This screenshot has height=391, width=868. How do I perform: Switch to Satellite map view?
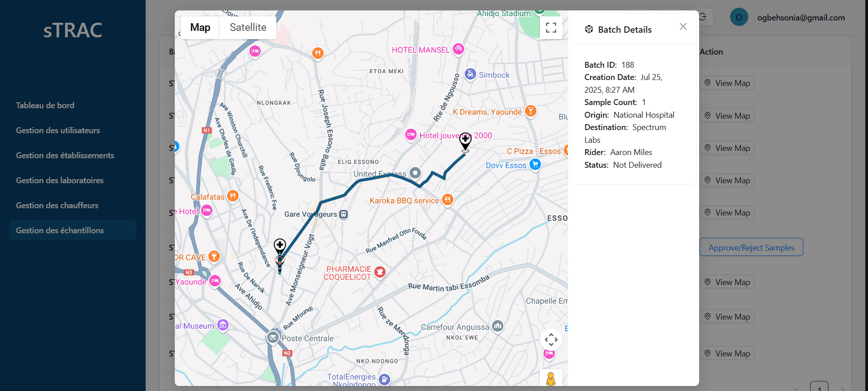click(x=248, y=28)
